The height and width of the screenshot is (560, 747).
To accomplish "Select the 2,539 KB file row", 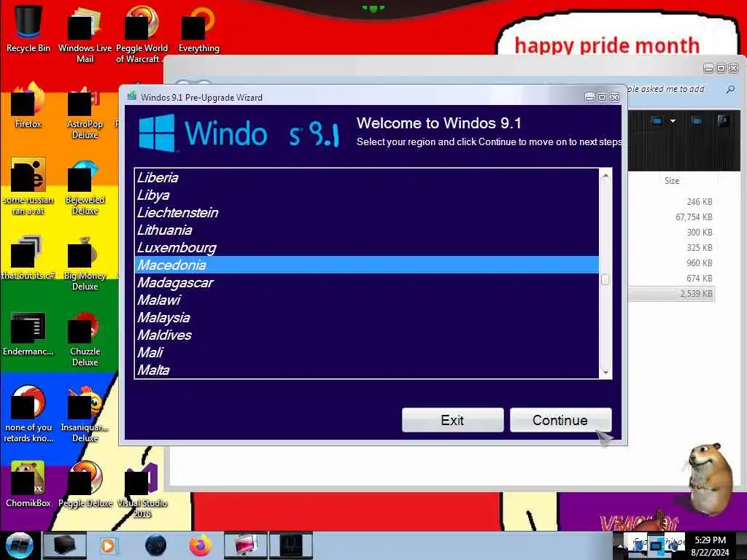I will 671,293.
